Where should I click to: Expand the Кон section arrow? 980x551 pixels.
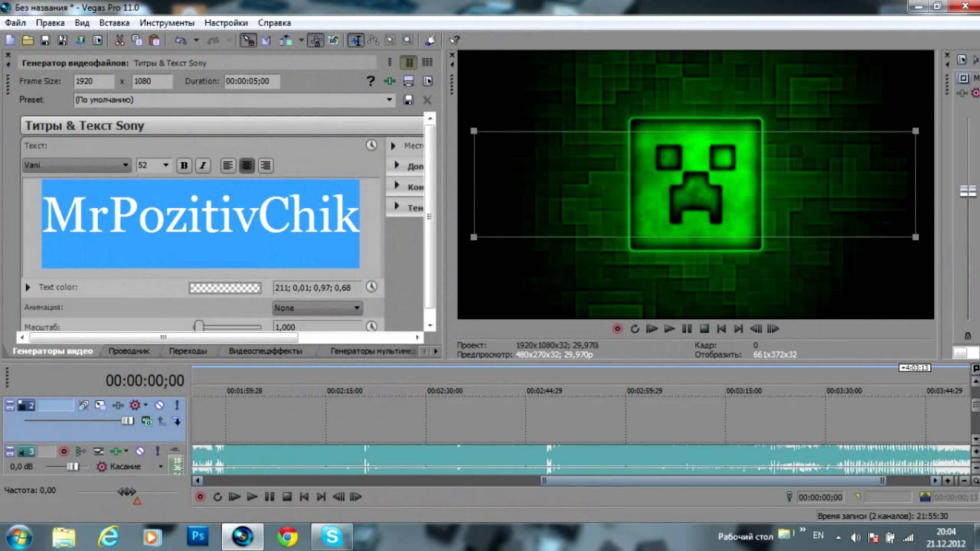point(397,187)
